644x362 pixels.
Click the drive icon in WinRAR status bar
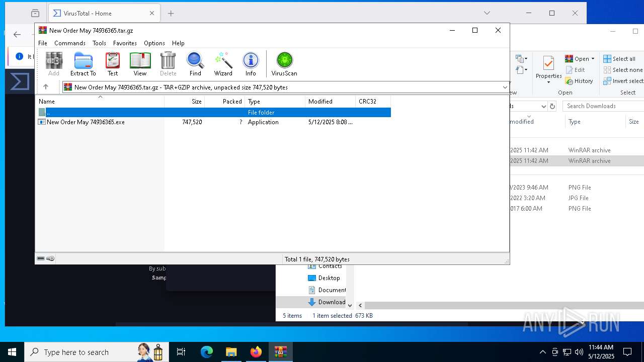(41, 258)
